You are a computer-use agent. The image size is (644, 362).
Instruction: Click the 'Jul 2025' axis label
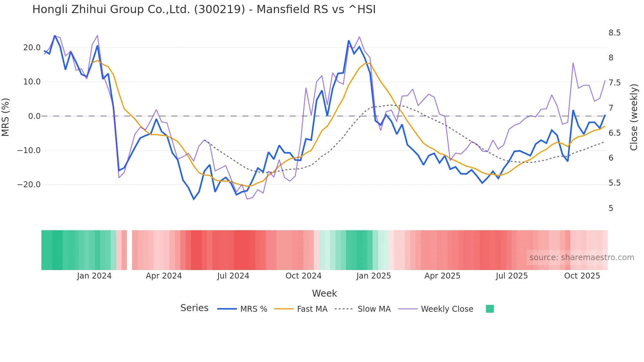pyautogui.click(x=512, y=276)
